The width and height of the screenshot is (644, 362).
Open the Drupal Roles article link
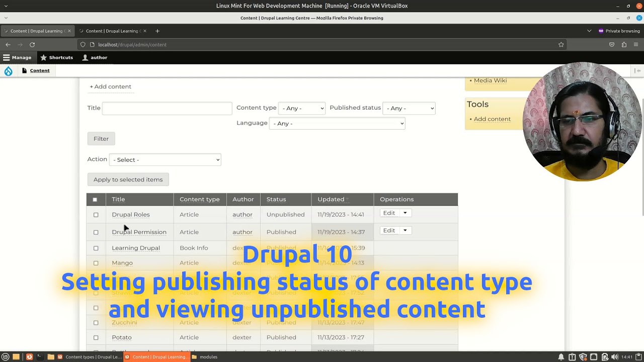(x=131, y=215)
